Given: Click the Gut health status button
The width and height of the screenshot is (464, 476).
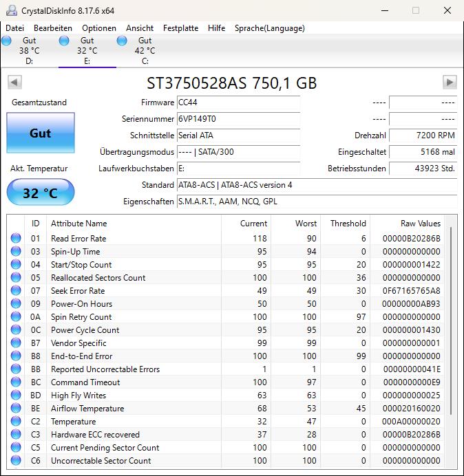Looking at the screenshot, I should (x=41, y=133).
